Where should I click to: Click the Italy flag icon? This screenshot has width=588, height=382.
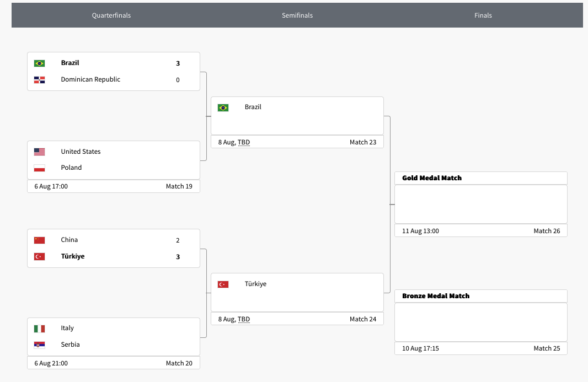pyautogui.click(x=39, y=329)
